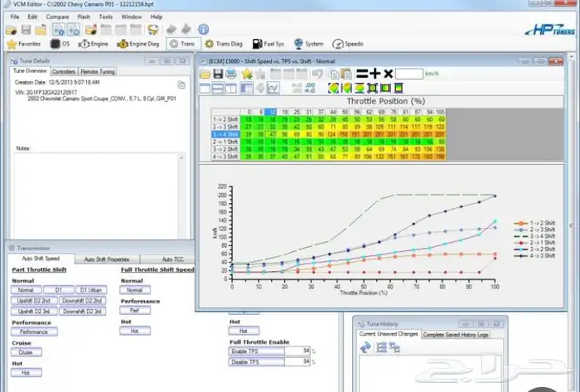
Task: Open the Speedo settings
Action: click(x=348, y=43)
